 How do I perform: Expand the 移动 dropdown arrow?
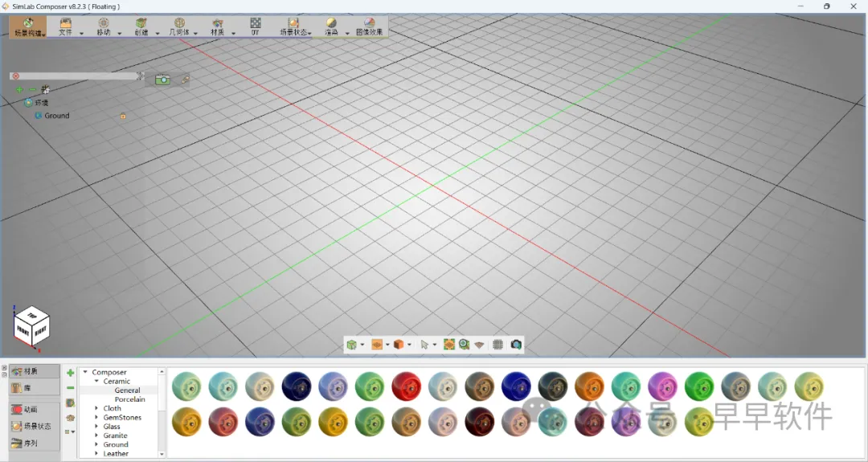[x=119, y=33]
